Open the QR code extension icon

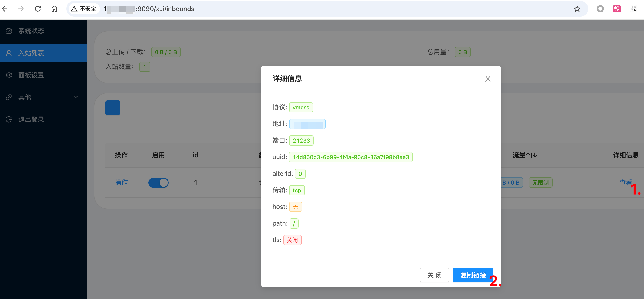pos(633,9)
